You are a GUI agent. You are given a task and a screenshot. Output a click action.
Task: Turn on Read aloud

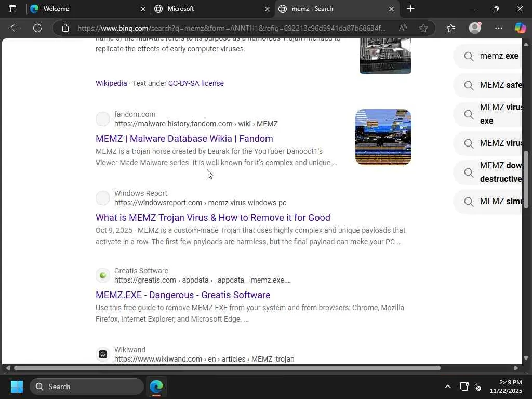pyautogui.click(x=403, y=28)
